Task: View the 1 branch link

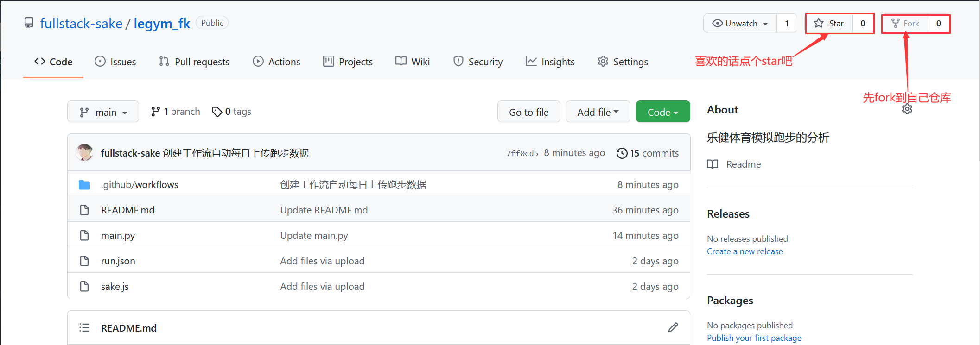Action: [175, 112]
